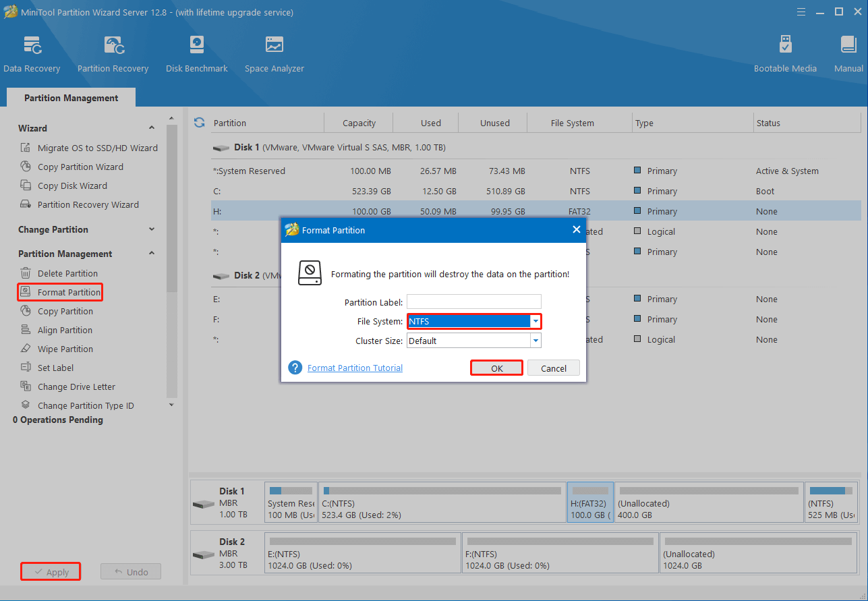Click "0 Operations Pending" text
The width and height of the screenshot is (868, 601).
(x=58, y=420)
